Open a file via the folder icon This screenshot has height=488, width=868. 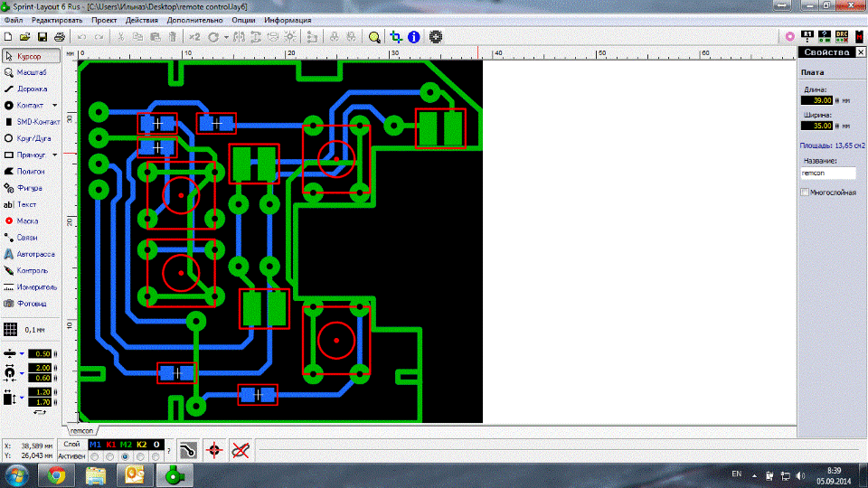point(25,37)
